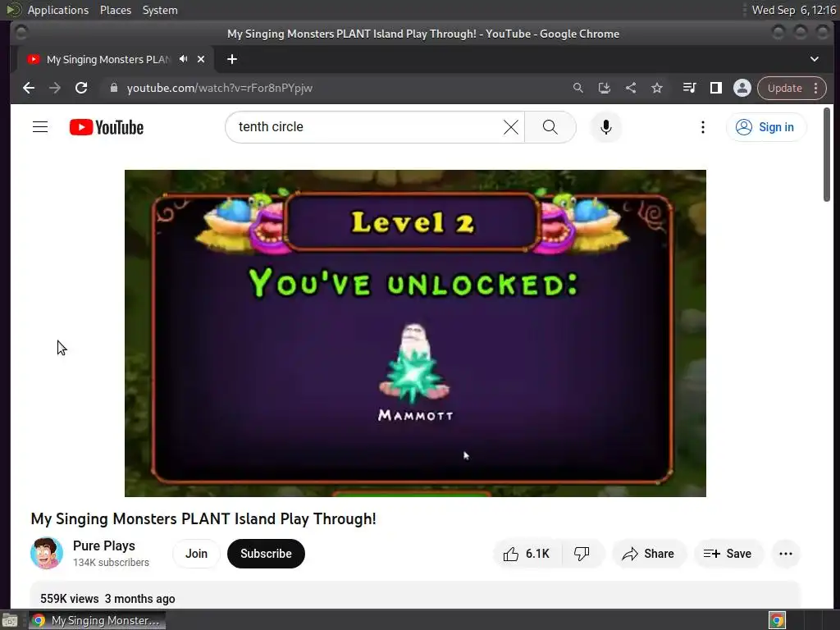Click the video title text

203,518
